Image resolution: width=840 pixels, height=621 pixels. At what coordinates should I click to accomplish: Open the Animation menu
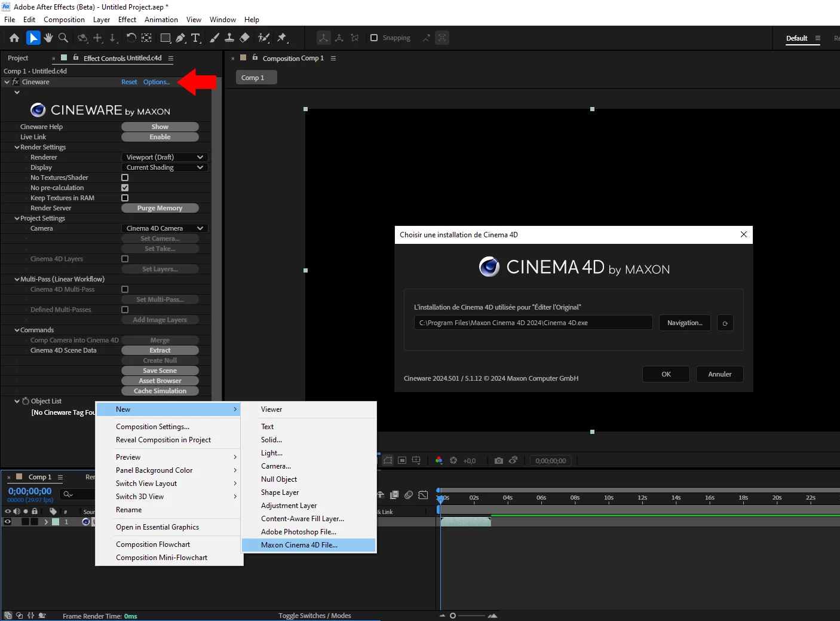161,20
